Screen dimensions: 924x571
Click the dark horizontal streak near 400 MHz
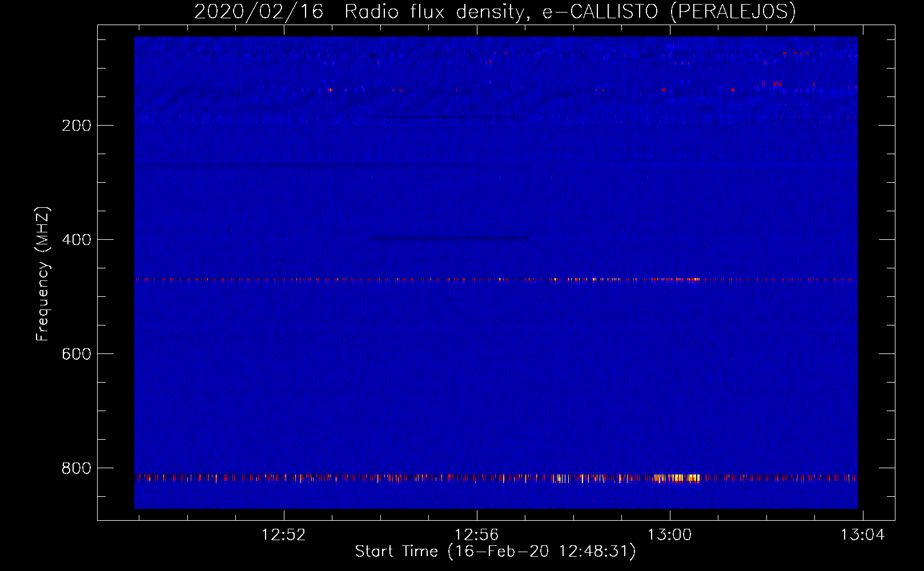pyautogui.click(x=449, y=238)
